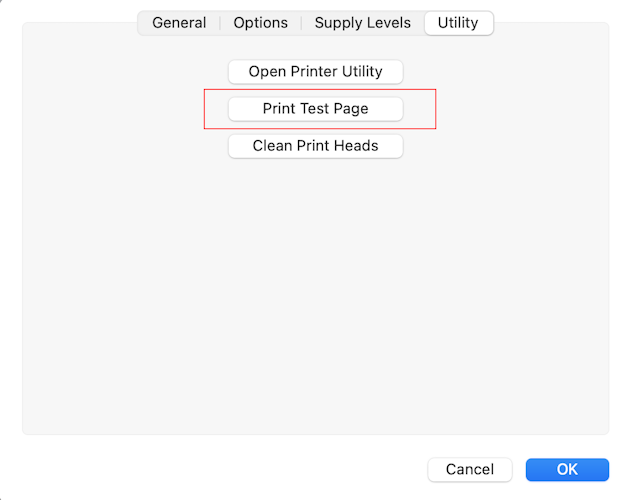Confirm the dialog with OK
This screenshot has width=625, height=500.
click(x=567, y=469)
